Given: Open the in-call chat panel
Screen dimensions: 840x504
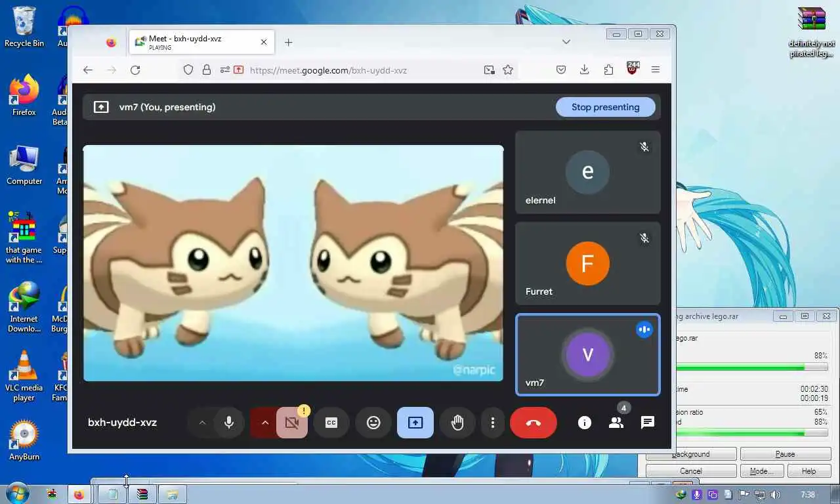Looking at the screenshot, I should pos(647,423).
